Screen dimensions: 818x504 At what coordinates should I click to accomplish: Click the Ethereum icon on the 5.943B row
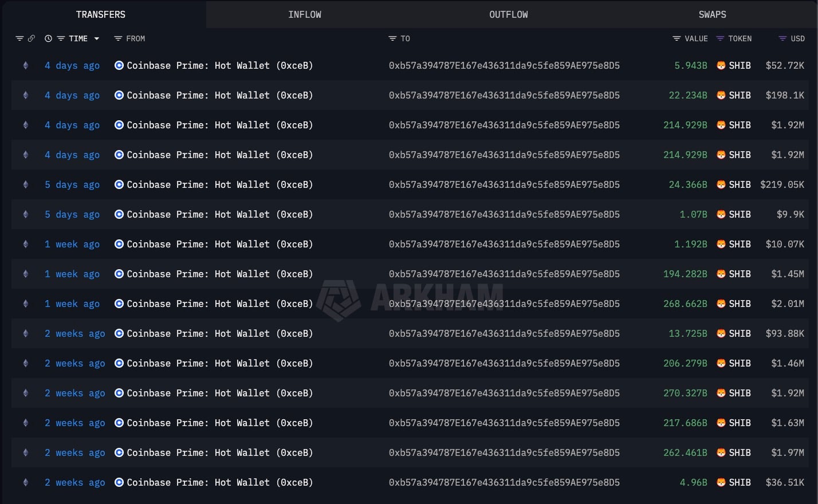coord(25,65)
